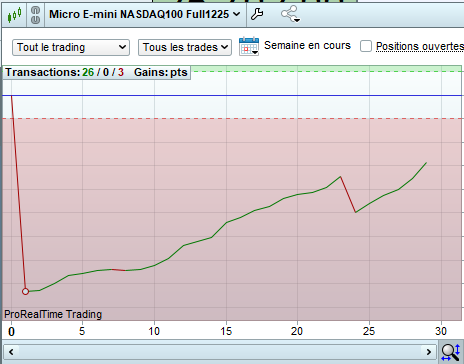Open Micro E-mini NASDAQ100 instrument dropdown
The width and height of the screenshot is (464, 364).
(144, 14)
